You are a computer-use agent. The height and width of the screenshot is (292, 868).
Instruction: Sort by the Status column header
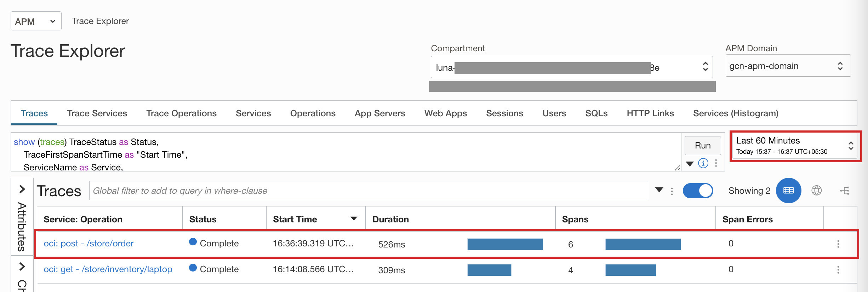[203, 219]
